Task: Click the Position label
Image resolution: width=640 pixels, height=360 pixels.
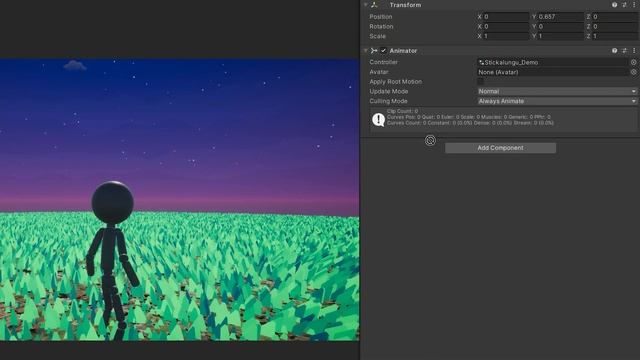Action: 381,17
